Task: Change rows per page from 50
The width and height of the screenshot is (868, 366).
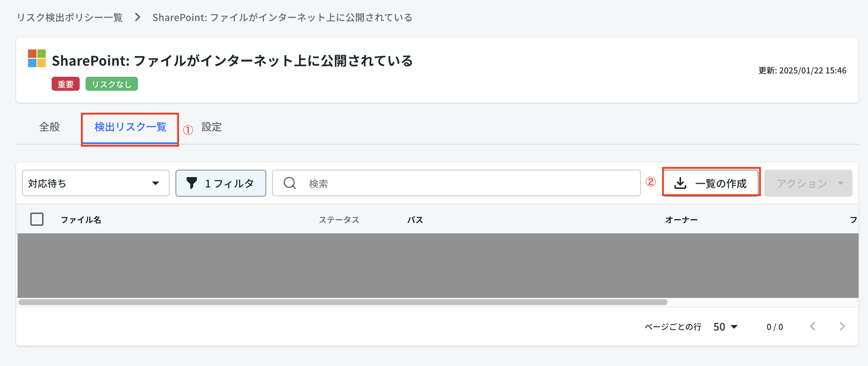Action: pos(725,327)
